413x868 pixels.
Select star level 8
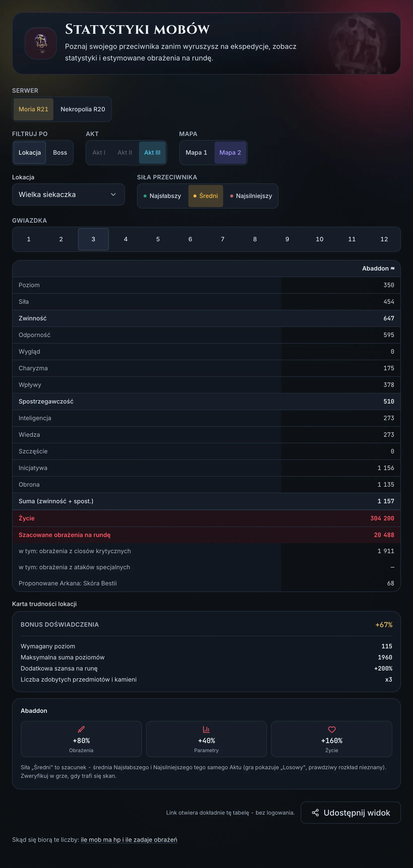[255, 239]
